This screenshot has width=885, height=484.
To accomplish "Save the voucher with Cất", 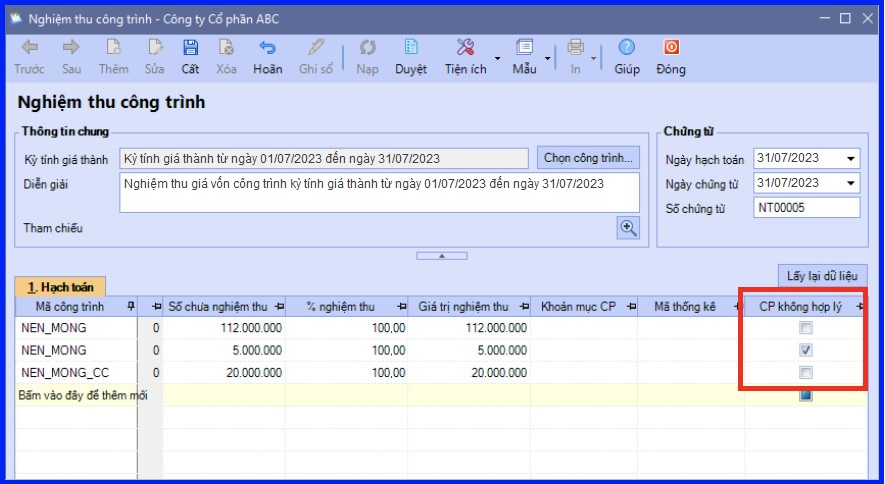I will (x=190, y=47).
